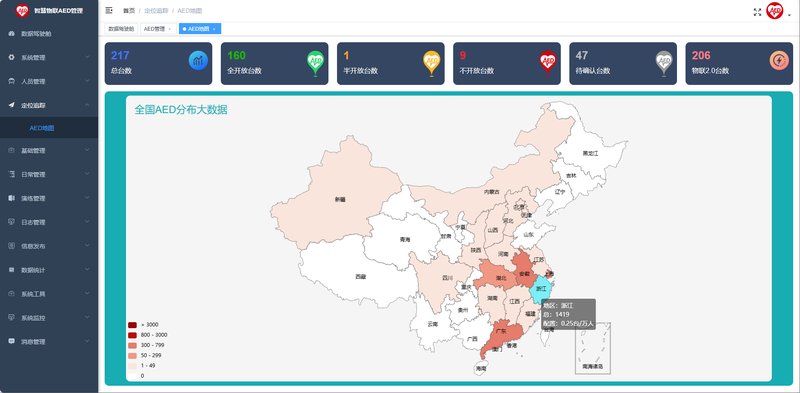Image resolution: width=800 pixels, height=393 pixels.
Task: Collapse the 定位追踪 sidebar menu
Action: (49, 105)
